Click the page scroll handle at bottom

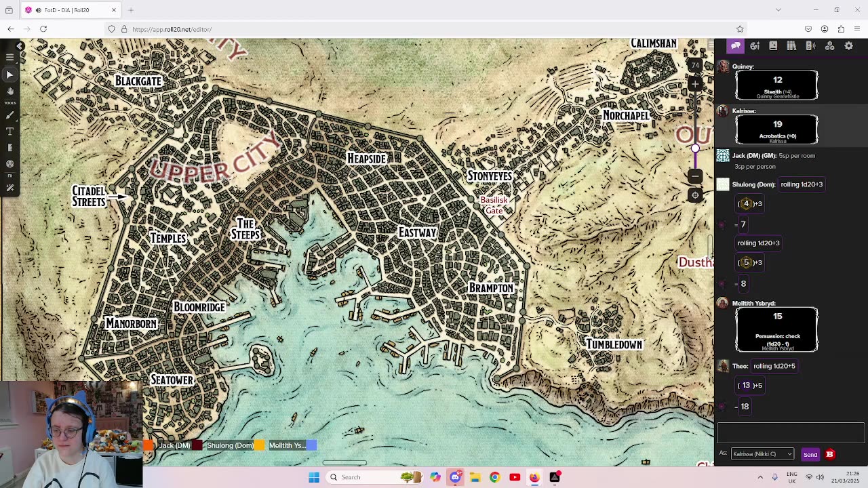(x=344, y=464)
